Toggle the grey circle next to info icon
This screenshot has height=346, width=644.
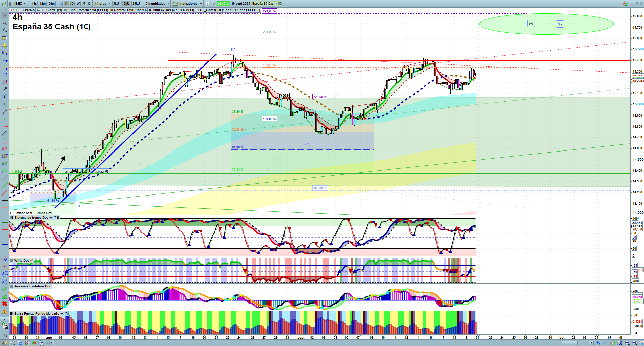click(x=213, y=4)
